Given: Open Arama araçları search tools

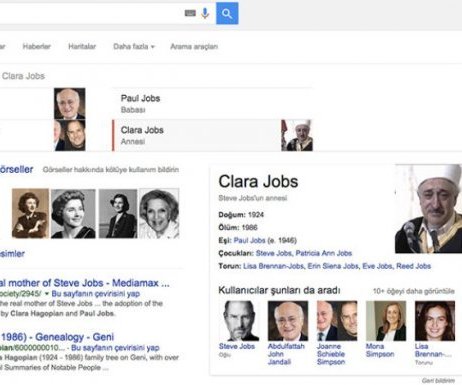Looking at the screenshot, I should click(194, 46).
